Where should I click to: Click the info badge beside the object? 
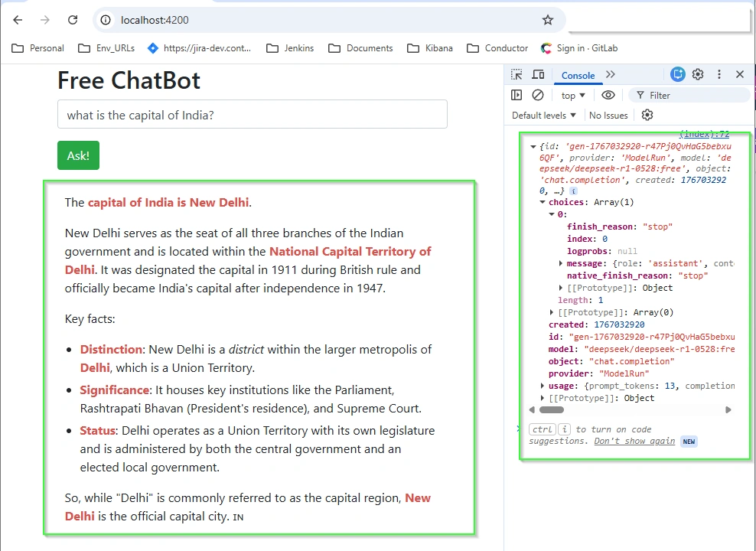(573, 191)
